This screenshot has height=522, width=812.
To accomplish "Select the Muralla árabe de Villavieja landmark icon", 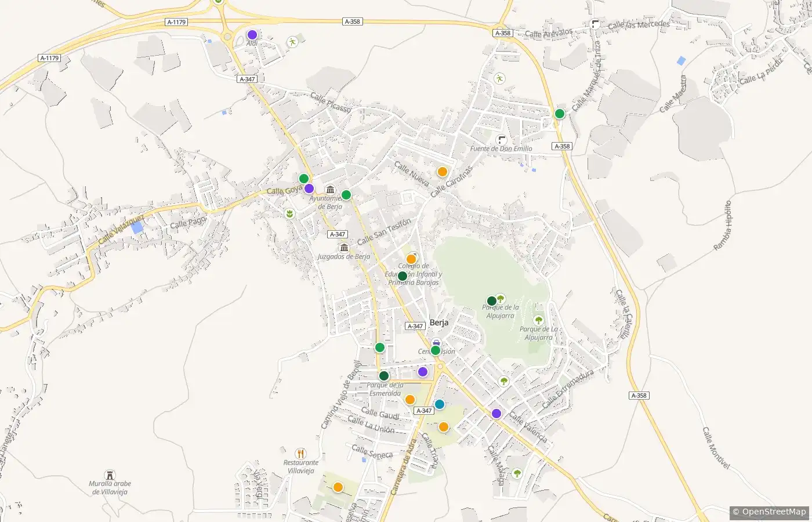I will [110, 475].
